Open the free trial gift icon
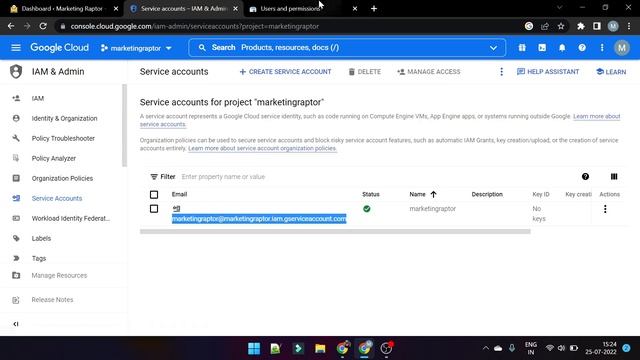640x360 pixels. pyautogui.click(x=522, y=48)
